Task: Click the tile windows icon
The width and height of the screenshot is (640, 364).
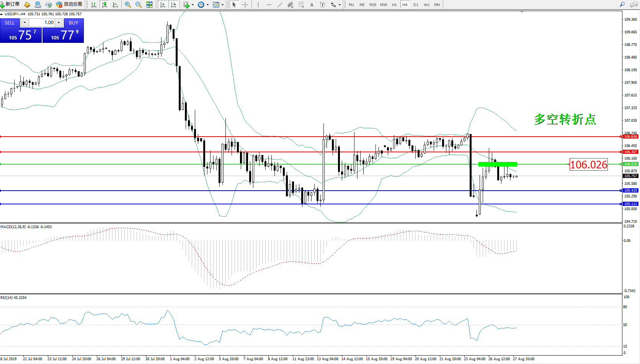Action: point(149,5)
